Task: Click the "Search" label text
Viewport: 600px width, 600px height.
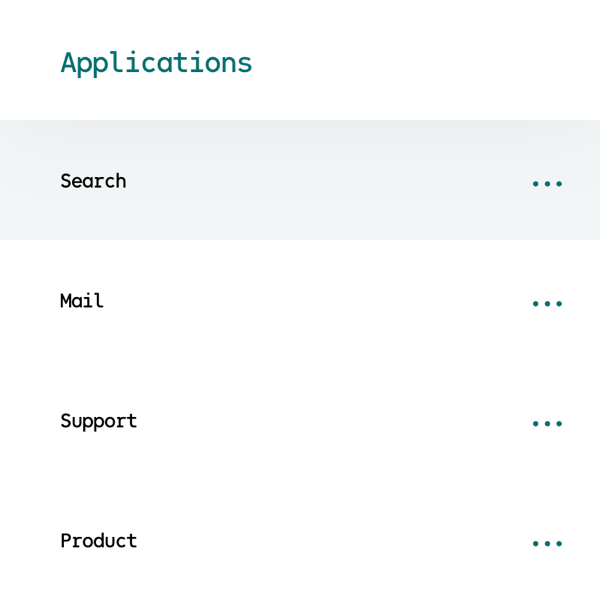Action: click(93, 181)
